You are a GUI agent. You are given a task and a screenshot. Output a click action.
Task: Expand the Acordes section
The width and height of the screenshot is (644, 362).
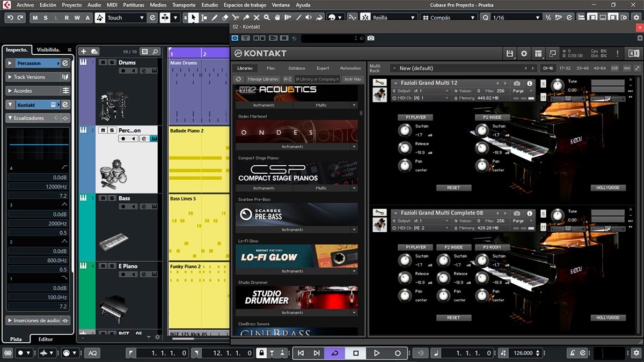coord(10,91)
